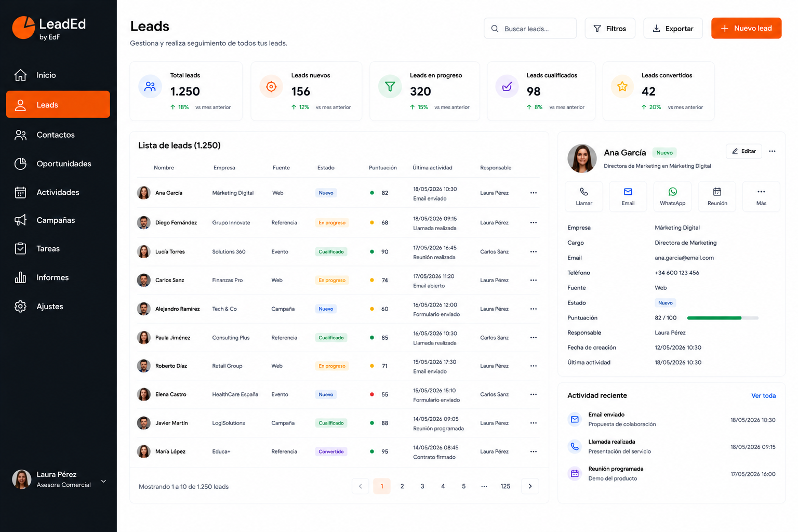
Task: Open WhatsApp action for Ana García
Action: (x=673, y=196)
